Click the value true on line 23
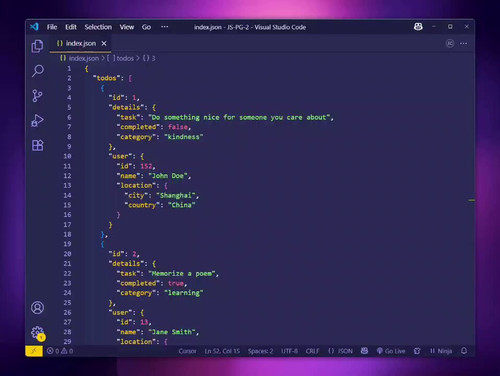Image resolution: width=500 pixels, height=376 pixels. coord(176,283)
